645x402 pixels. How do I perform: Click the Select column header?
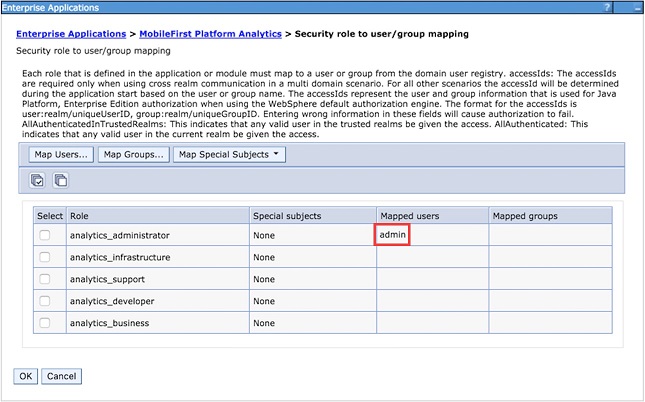[x=50, y=216]
